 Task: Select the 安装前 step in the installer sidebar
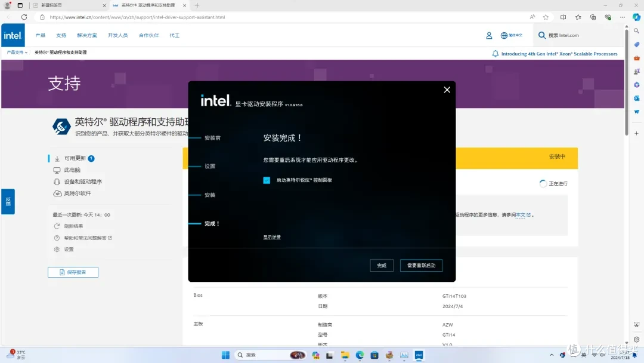(x=212, y=138)
